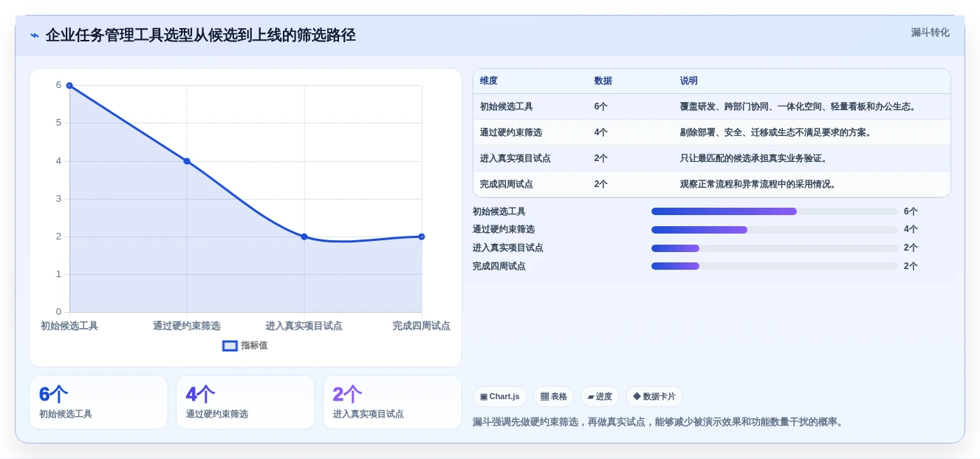The image size is (980, 459).
Task: Click the 2个 进入真实项目试点 stat card
Action: [392, 402]
